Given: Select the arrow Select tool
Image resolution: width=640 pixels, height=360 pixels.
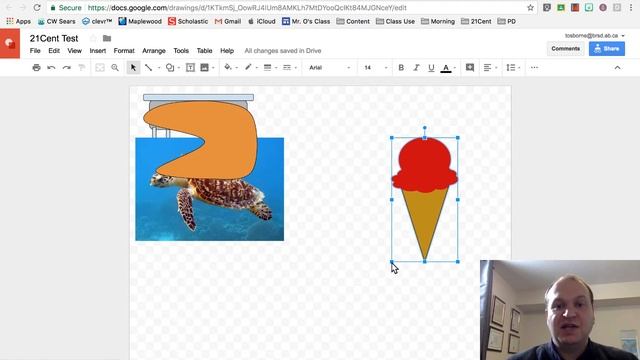Looking at the screenshot, I should coord(133,67).
